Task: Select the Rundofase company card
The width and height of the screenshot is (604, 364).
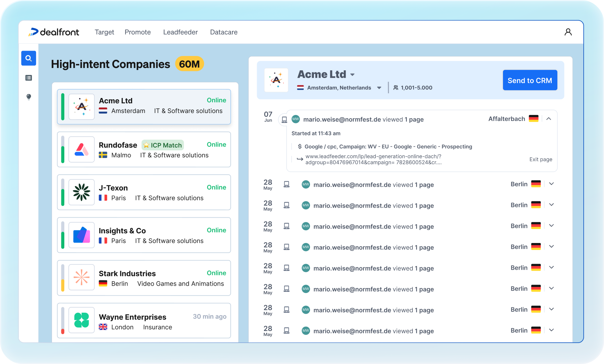Action: point(144,150)
